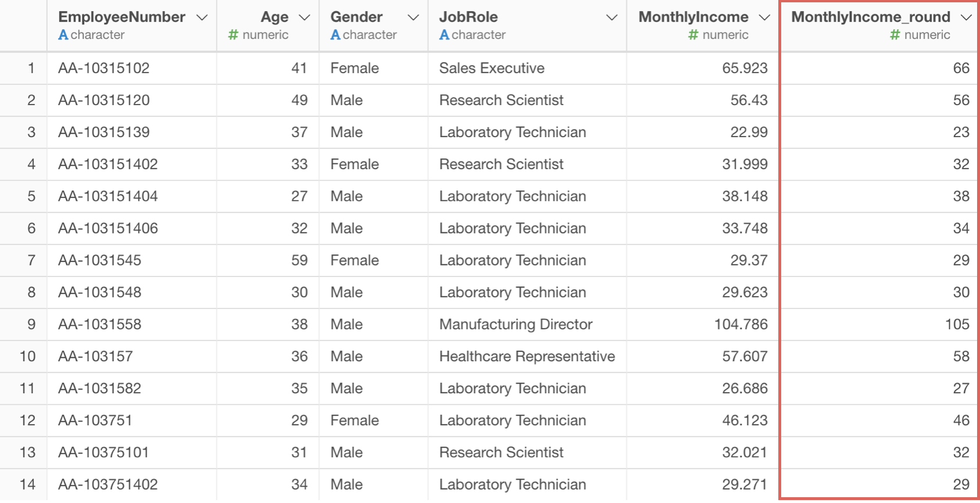Screen dimensions: 980x503
Task: Click the character type icon under JobRole
Action: point(444,35)
